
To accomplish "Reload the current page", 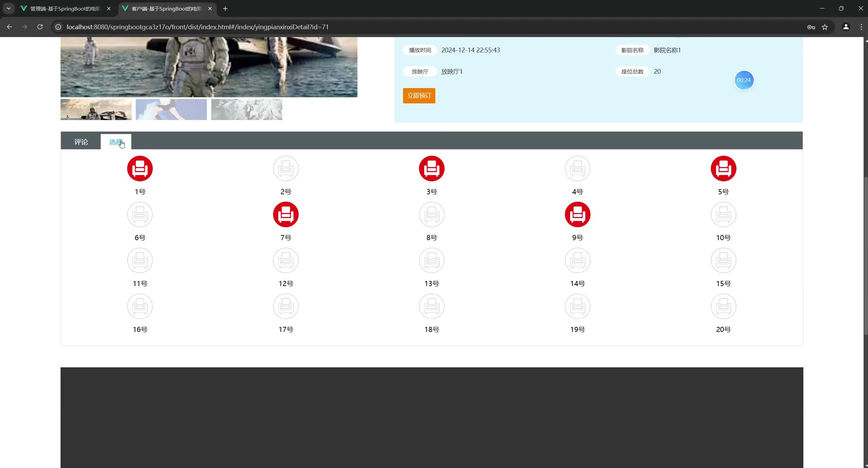I will click(x=40, y=27).
